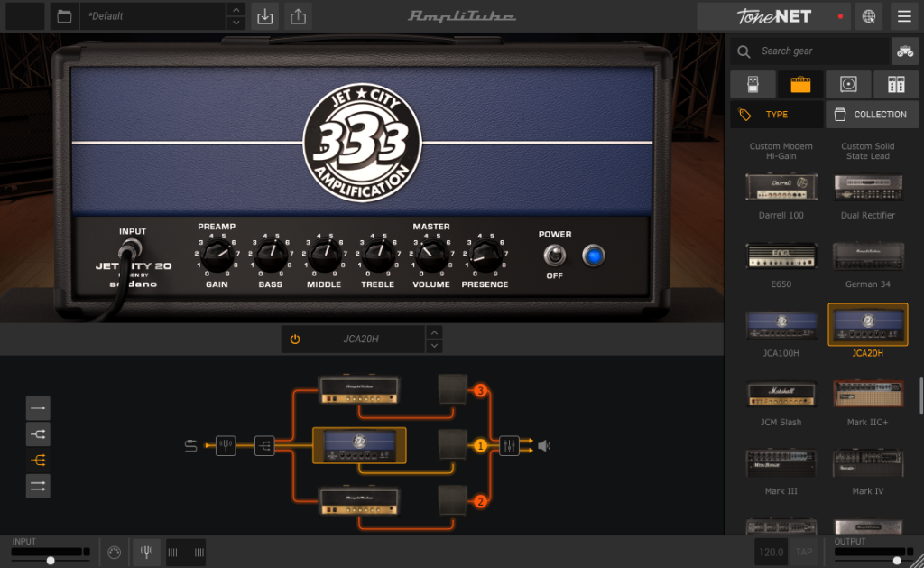Choose the three-way split routing
Viewport: 924px width, 568px height.
(x=38, y=460)
